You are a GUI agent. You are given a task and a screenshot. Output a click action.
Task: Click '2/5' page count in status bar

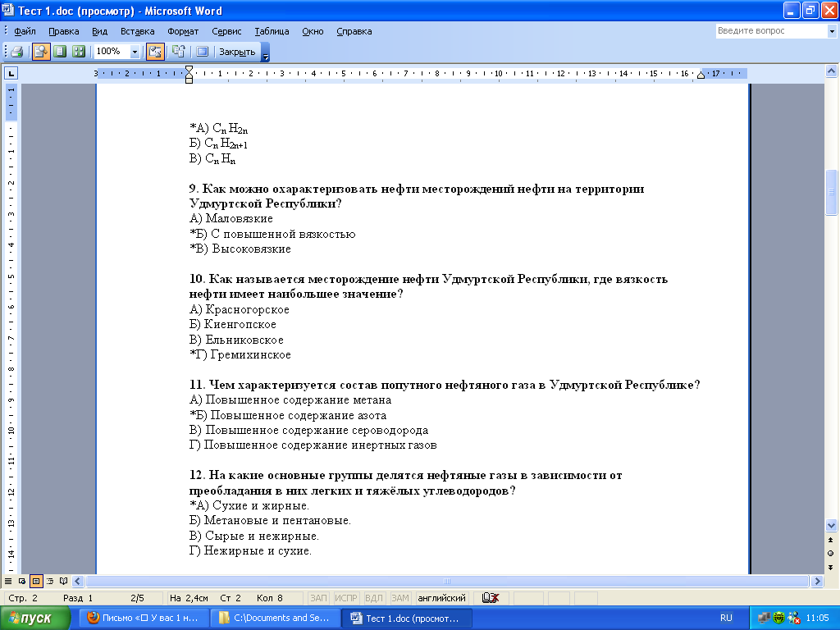(x=137, y=598)
